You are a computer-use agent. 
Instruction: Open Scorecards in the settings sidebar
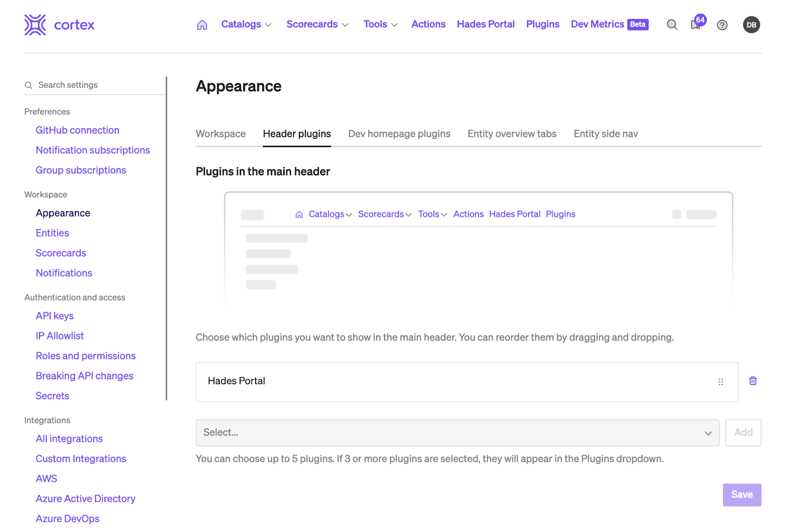pos(61,253)
